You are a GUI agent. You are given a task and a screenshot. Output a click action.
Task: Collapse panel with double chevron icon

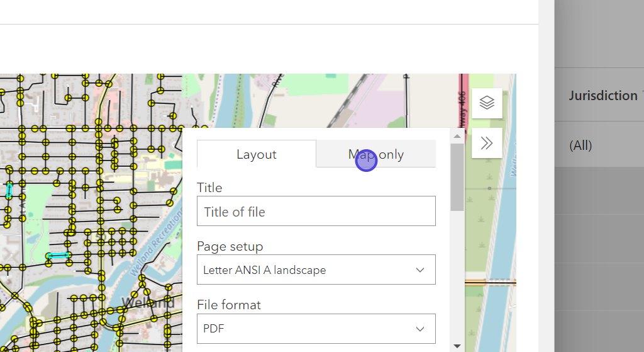point(487,144)
